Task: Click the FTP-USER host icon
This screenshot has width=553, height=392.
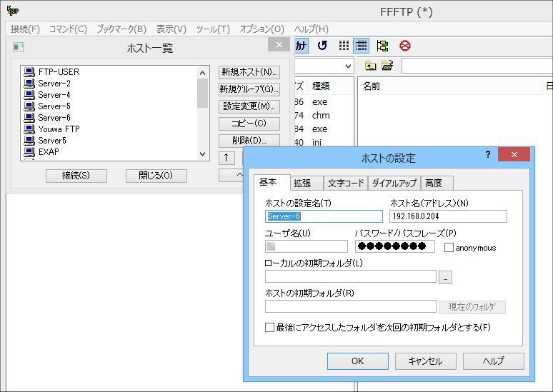Action: pos(29,72)
